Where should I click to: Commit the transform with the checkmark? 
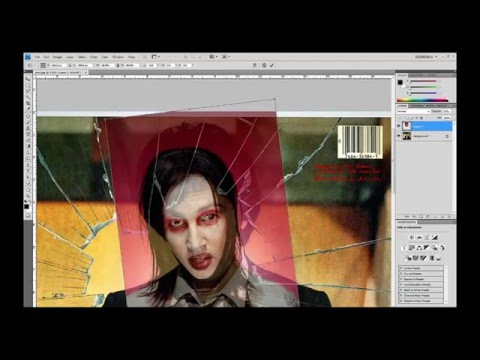click(x=272, y=65)
